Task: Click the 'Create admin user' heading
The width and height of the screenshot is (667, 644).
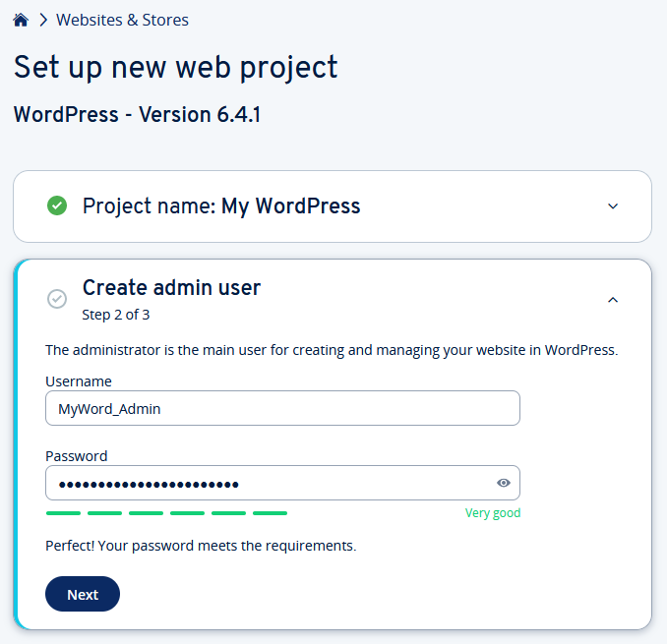Action: pos(171,288)
